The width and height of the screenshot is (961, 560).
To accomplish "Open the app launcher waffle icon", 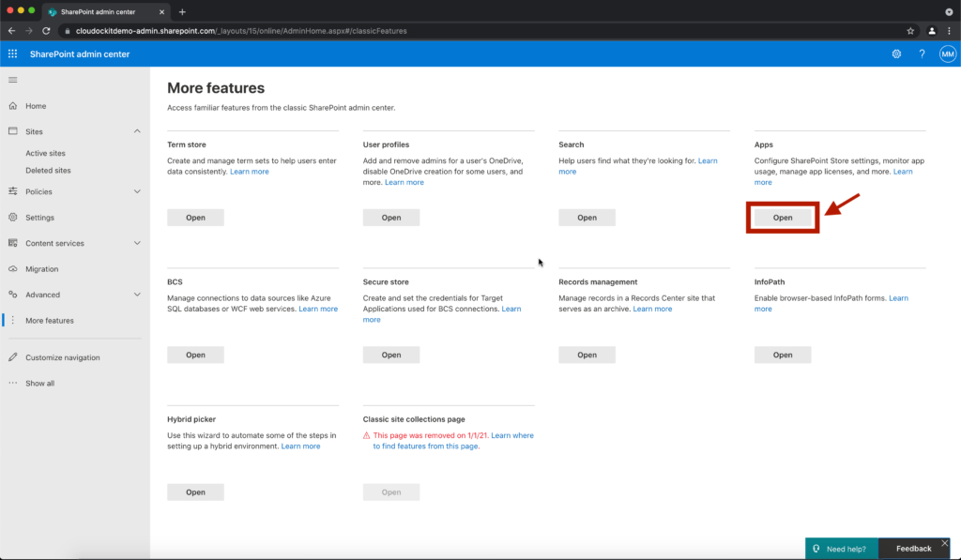I will pyautogui.click(x=12, y=53).
